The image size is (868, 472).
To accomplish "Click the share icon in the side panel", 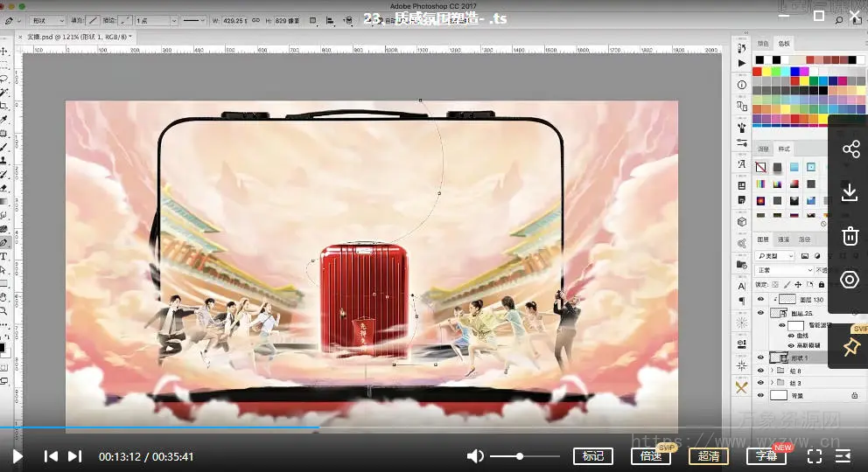I will (x=850, y=149).
